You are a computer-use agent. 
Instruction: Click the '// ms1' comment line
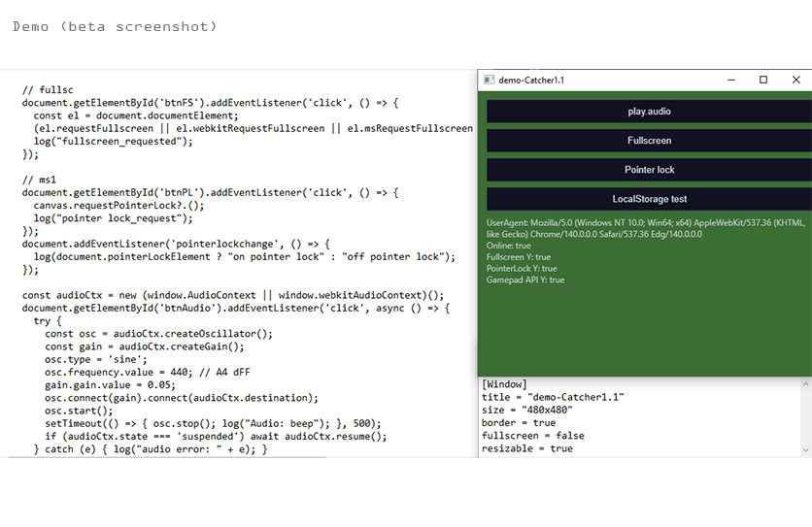40,180
